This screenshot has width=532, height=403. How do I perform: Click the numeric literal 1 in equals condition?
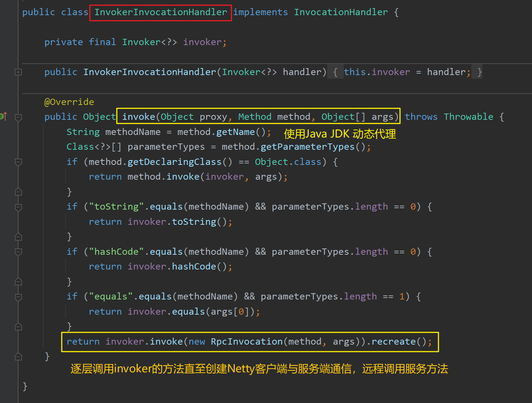pyautogui.click(x=402, y=297)
